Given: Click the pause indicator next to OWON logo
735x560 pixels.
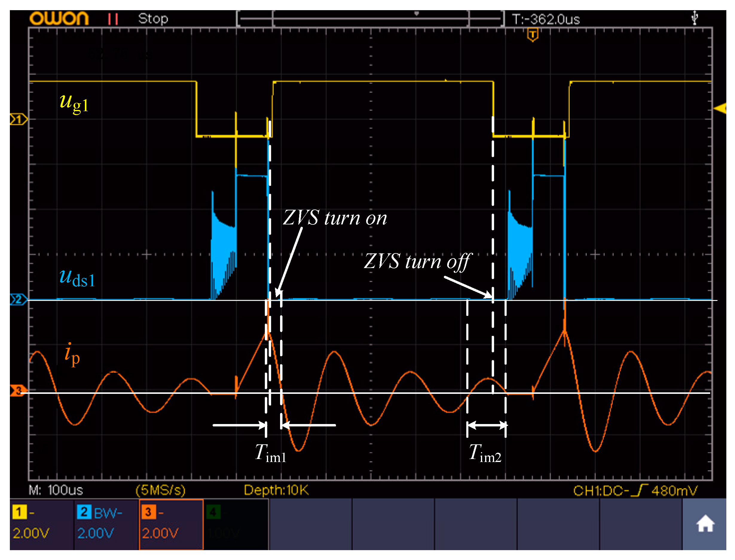Looking at the screenshot, I should pyautogui.click(x=113, y=19).
